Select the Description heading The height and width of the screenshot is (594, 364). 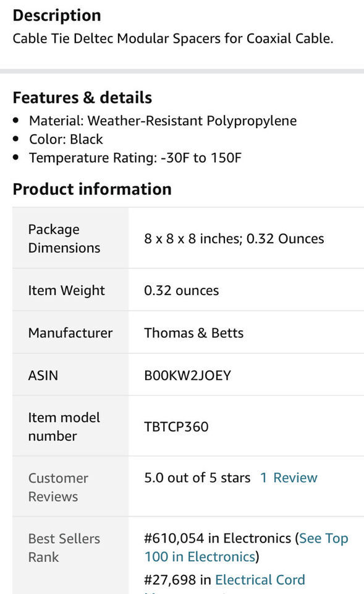pyautogui.click(x=57, y=15)
